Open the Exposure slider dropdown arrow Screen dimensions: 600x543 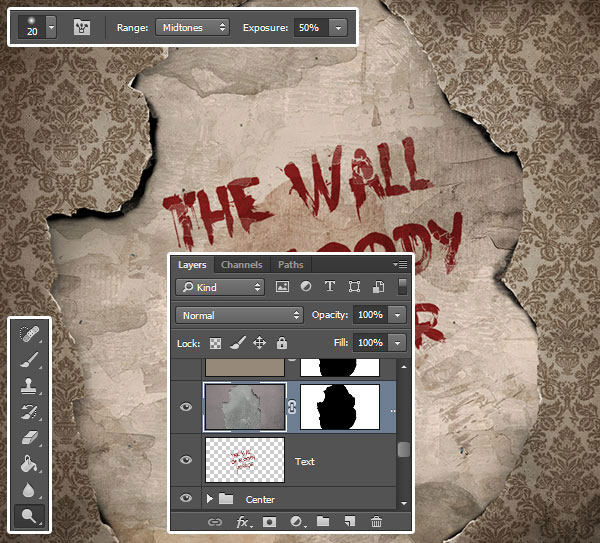pos(341,27)
